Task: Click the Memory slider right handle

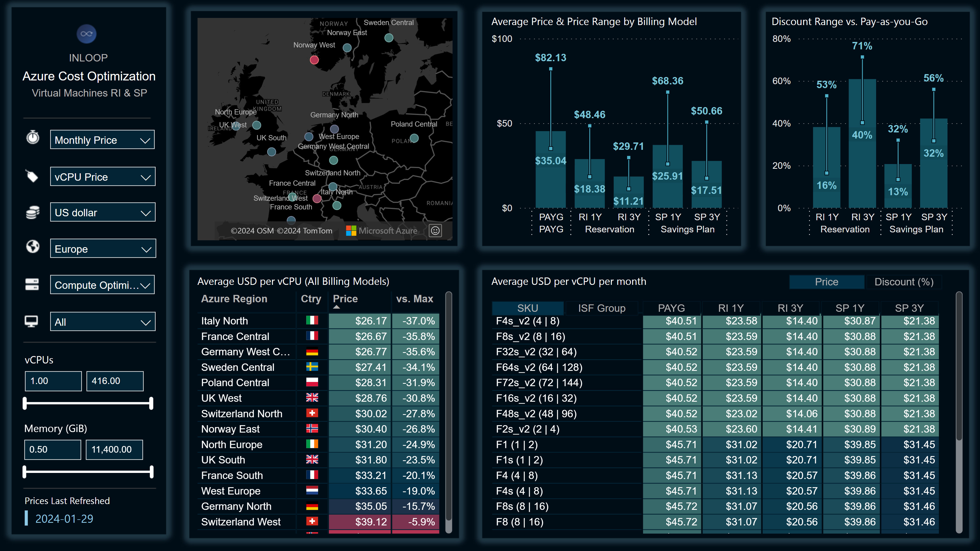Action: tap(151, 472)
